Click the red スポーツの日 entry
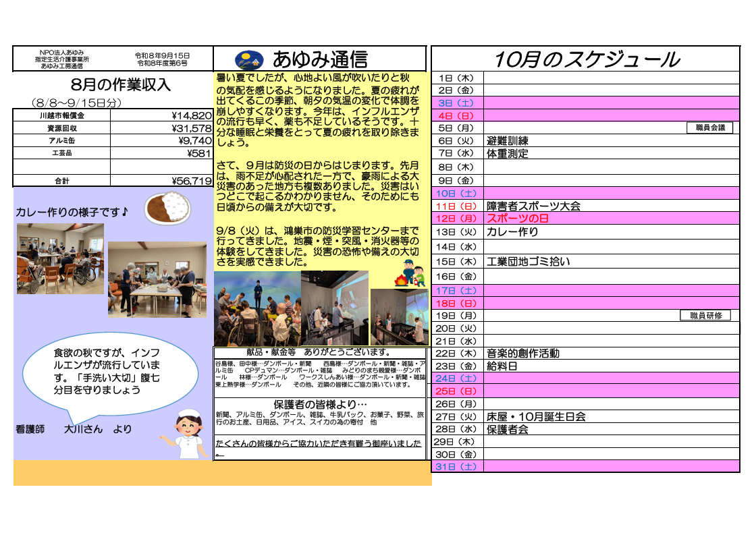The width and height of the screenshot is (756, 533). click(x=517, y=219)
